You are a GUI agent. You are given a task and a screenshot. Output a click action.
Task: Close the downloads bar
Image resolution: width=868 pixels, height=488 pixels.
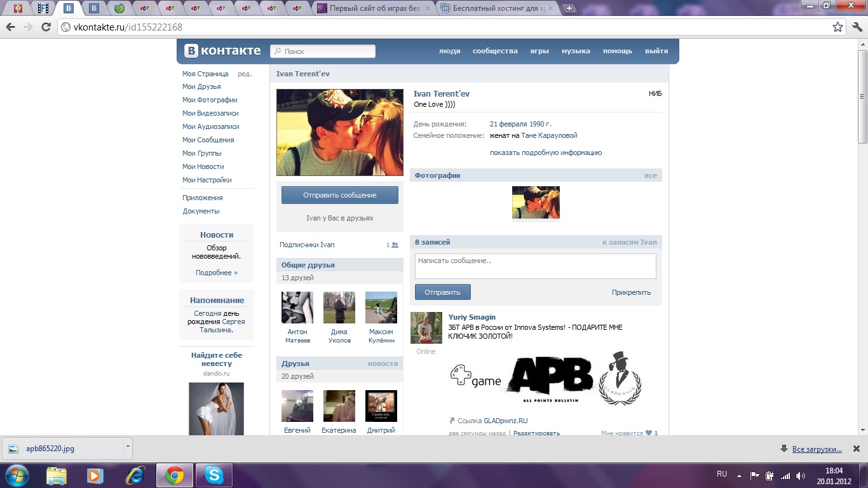855,449
